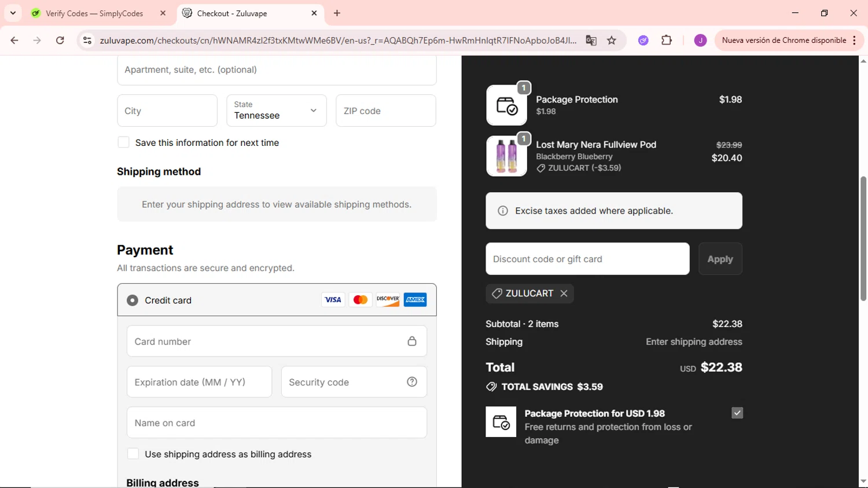This screenshot has height=488, width=868.
Task: Click the Visa card logo
Action: 333,300
